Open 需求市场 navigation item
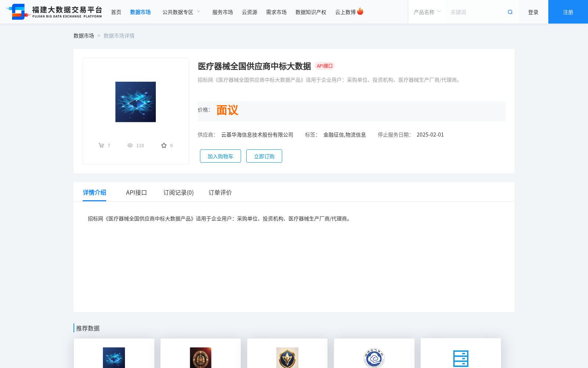The height and width of the screenshot is (368, 588). tap(276, 12)
